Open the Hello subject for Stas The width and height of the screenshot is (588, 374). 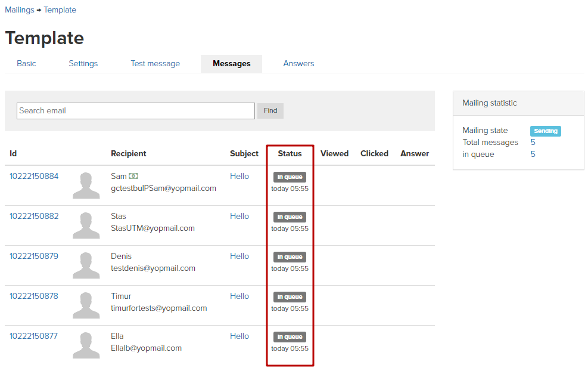coord(239,217)
